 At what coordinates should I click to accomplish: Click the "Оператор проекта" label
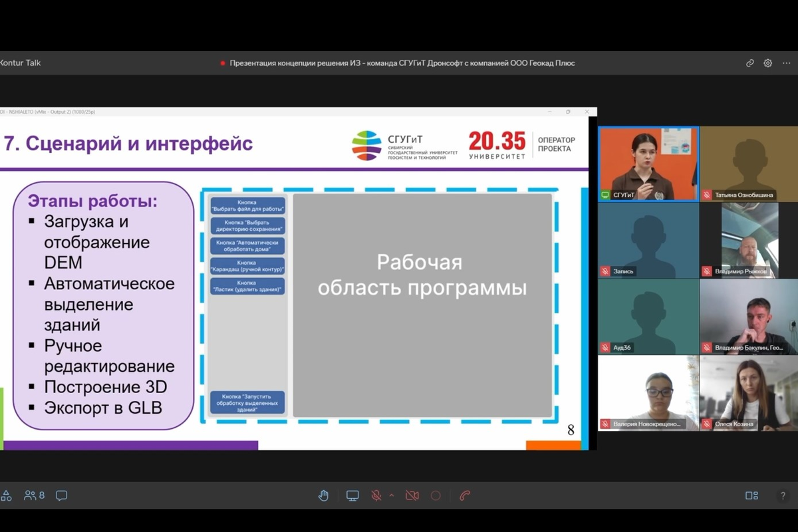pos(556,144)
